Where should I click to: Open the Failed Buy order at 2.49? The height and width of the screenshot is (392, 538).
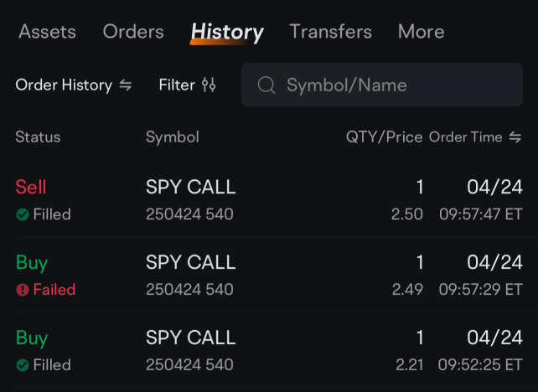click(x=269, y=275)
